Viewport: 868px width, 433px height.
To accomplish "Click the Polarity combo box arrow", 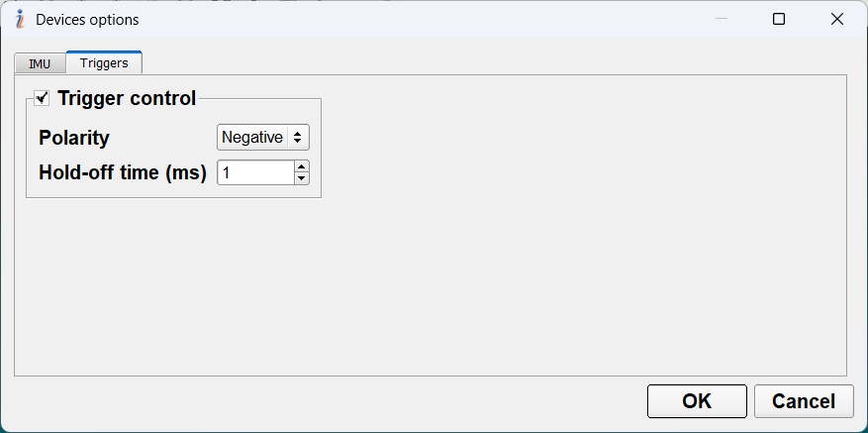I will coord(299,138).
